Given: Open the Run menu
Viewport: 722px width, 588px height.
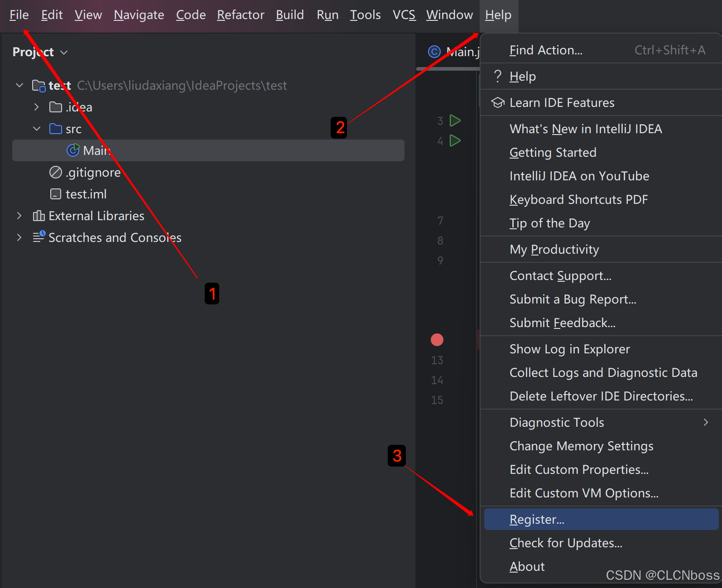Looking at the screenshot, I should [x=327, y=15].
